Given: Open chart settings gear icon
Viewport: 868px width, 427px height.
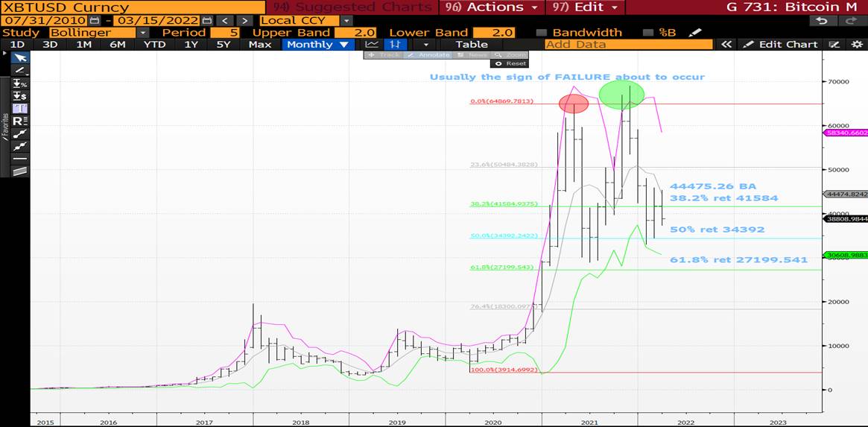Looking at the screenshot, I should pos(856,44).
